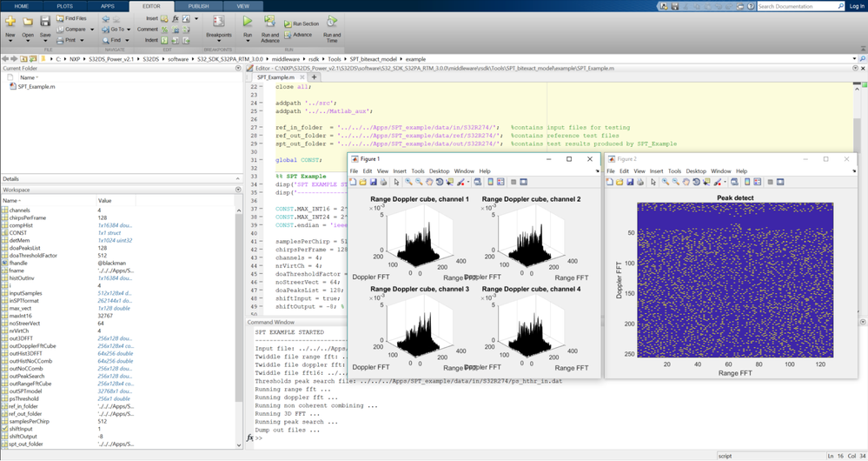The width and height of the screenshot is (868, 461).
Task: Open the Compare dropdown arrow
Action: tap(92, 29)
